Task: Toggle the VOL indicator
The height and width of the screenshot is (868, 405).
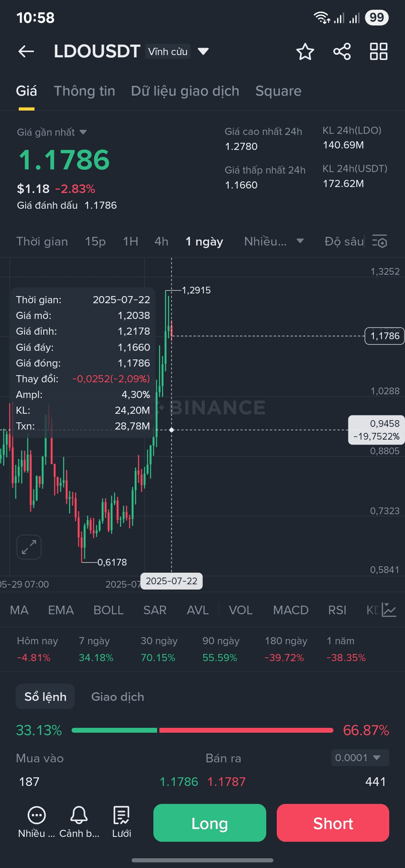Action: [x=240, y=610]
